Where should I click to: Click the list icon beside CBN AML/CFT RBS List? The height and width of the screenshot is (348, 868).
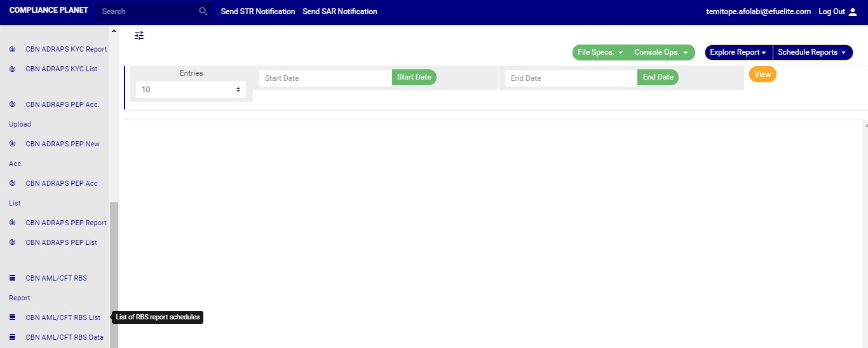click(x=12, y=317)
